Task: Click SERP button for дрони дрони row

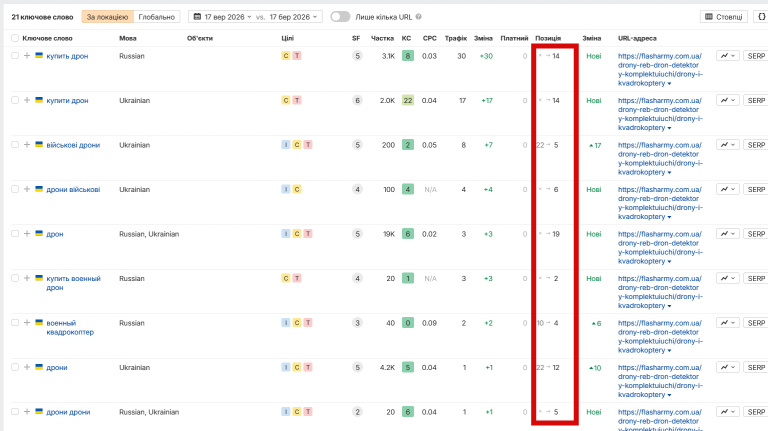Action: [756, 412]
